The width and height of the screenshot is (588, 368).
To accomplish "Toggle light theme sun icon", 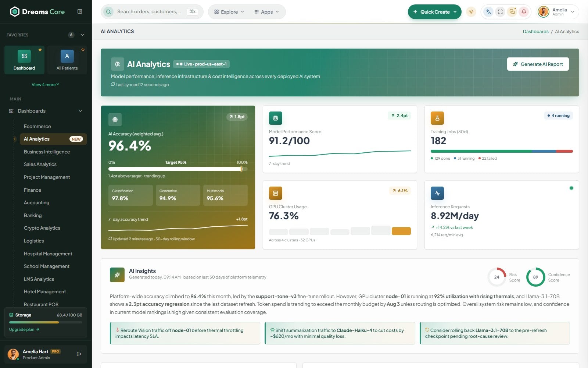I will point(471,12).
